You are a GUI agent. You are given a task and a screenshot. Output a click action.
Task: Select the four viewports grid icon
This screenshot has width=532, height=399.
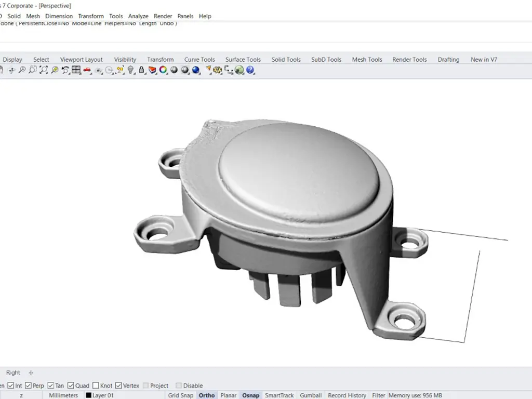click(76, 70)
